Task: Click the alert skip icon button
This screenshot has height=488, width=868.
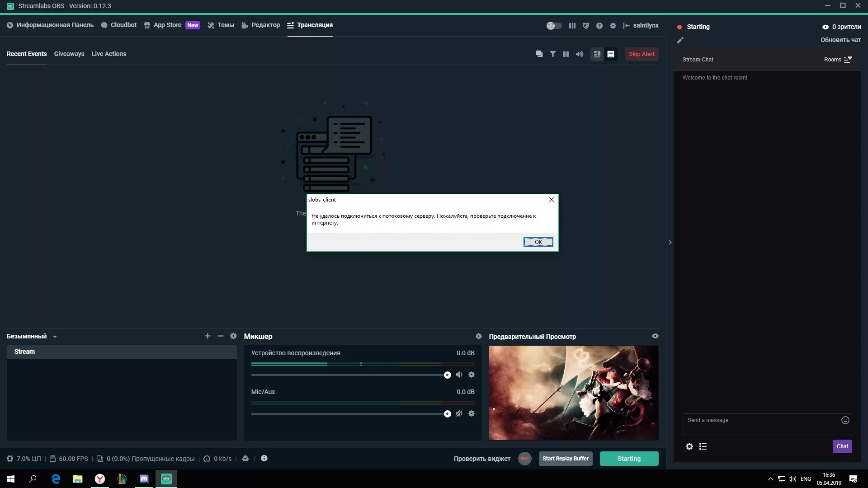Action: click(642, 54)
